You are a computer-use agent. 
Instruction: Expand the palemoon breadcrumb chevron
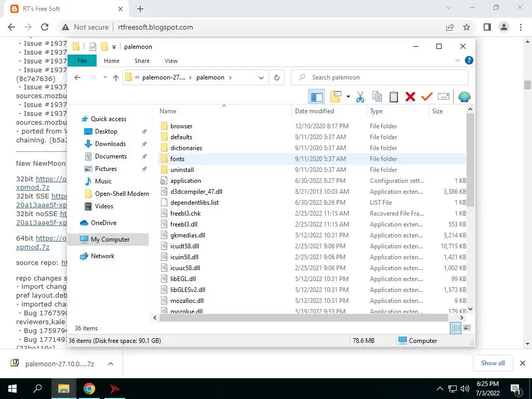coord(230,77)
